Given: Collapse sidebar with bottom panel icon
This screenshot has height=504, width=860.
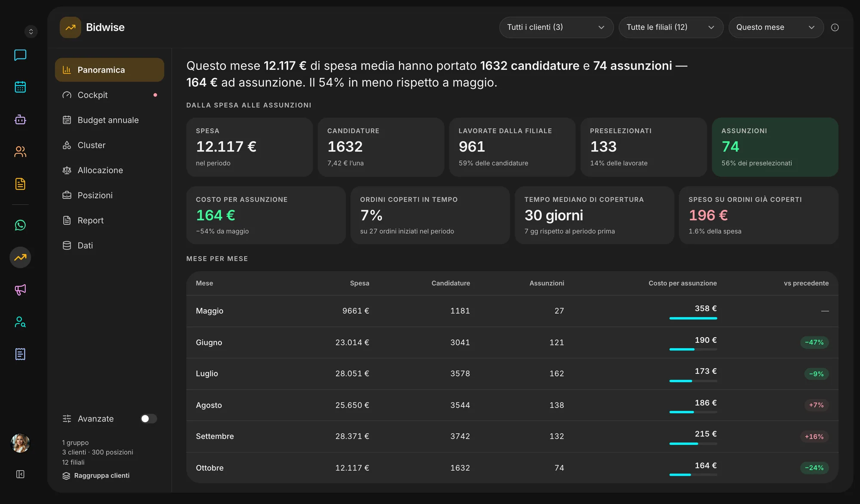Looking at the screenshot, I should click(x=20, y=474).
